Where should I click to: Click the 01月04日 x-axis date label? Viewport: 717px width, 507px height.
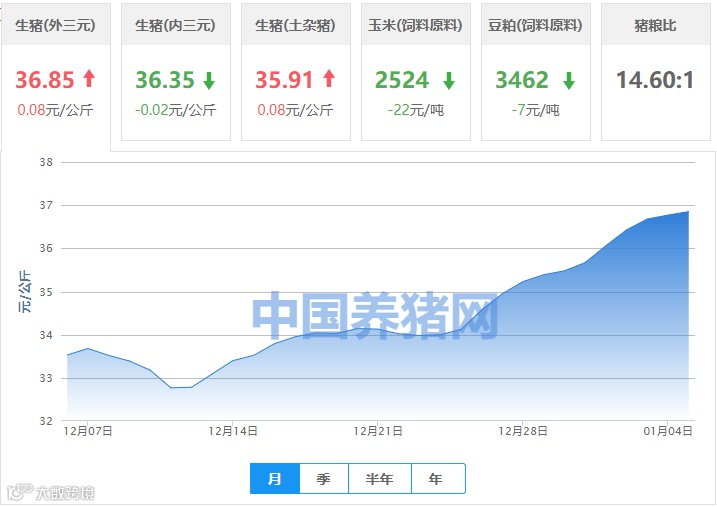point(668,431)
